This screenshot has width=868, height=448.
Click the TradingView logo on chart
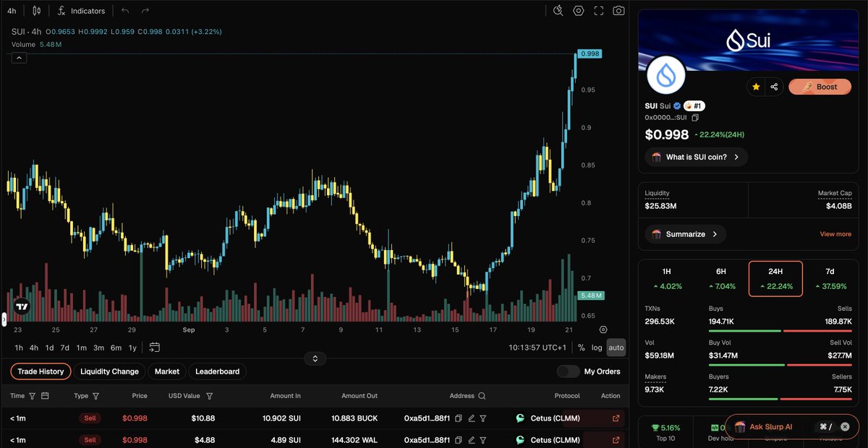22,306
